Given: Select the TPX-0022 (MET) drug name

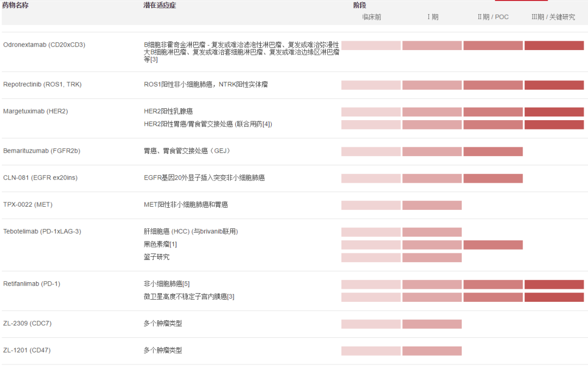Looking at the screenshot, I should click(28, 205).
